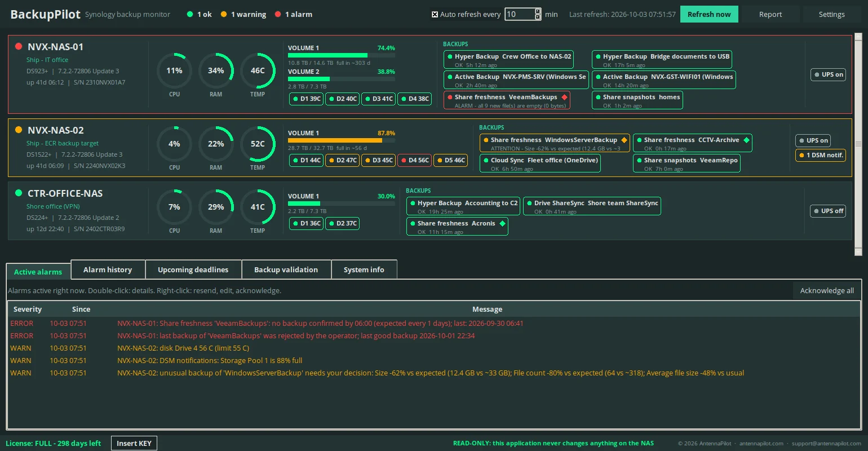Switch to the Alarm history tab
Screen dimensions: 868x451
click(108, 269)
